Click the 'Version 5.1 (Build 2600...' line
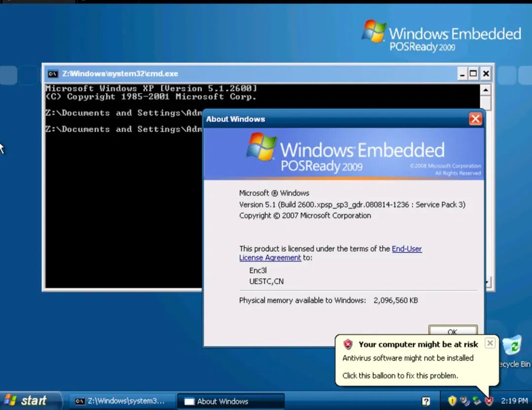Screen dimensions: 532x410 tap(352, 205)
